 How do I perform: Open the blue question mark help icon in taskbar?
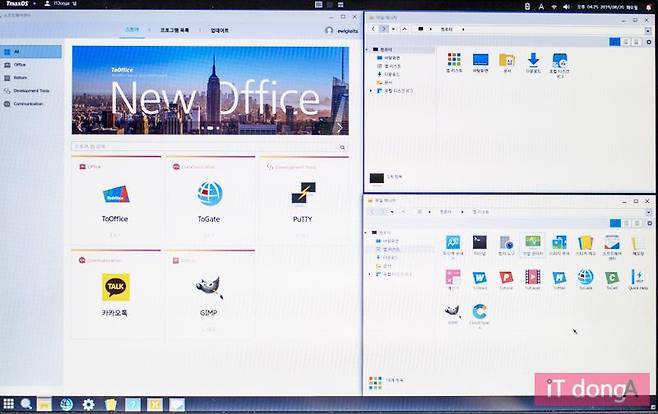pos(133,404)
